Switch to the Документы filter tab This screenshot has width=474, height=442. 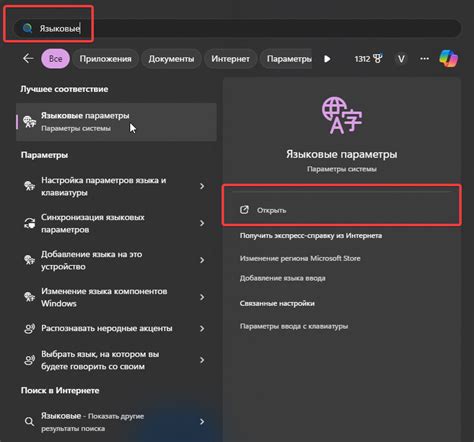171,59
